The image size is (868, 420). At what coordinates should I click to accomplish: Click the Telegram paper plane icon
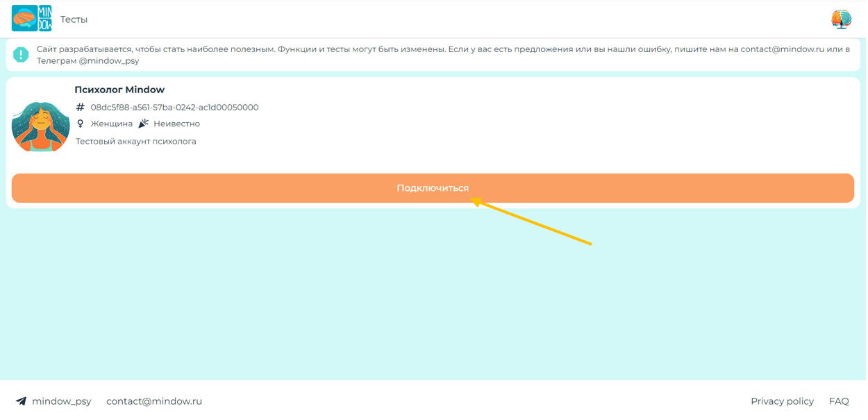pyautogui.click(x=22, y=401)
